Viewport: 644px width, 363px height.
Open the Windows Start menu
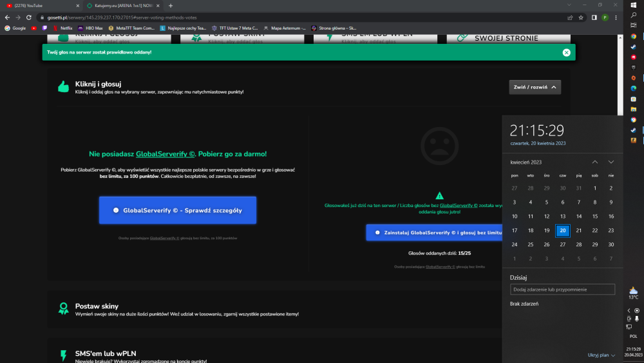coord(633,5)
